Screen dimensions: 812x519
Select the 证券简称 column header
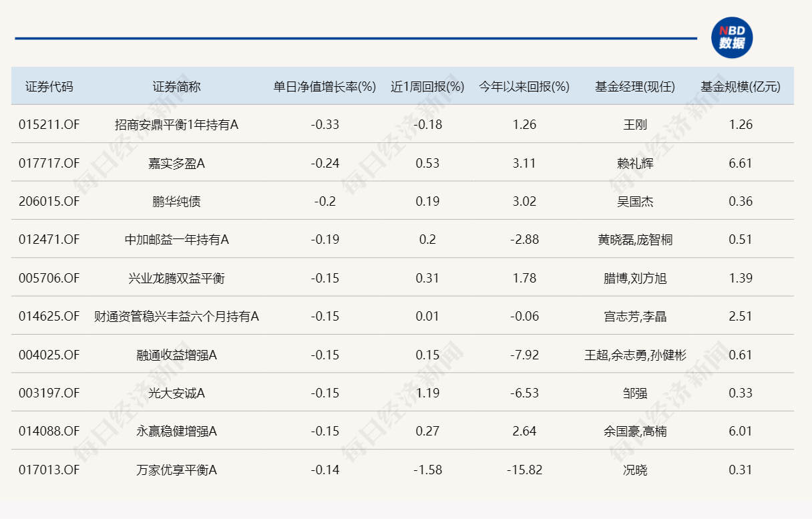click(176, 87)
